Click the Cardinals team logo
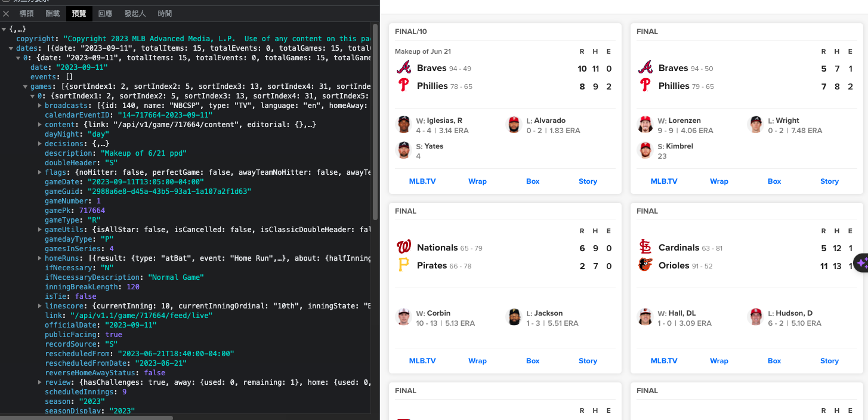Image resolution: width=868 pixels, height=420 pixels. point(645,247)
